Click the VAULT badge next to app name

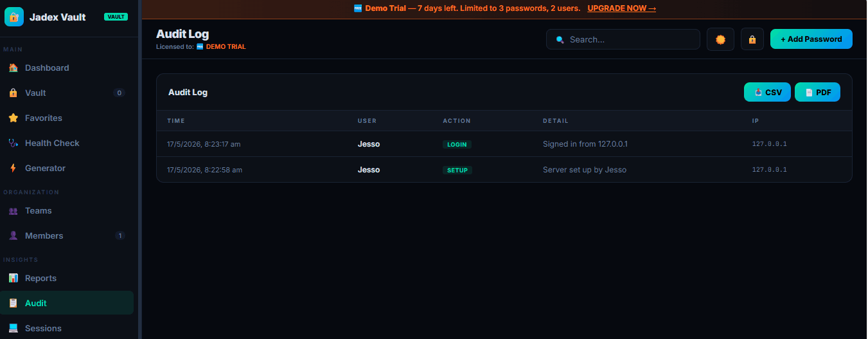116,17
